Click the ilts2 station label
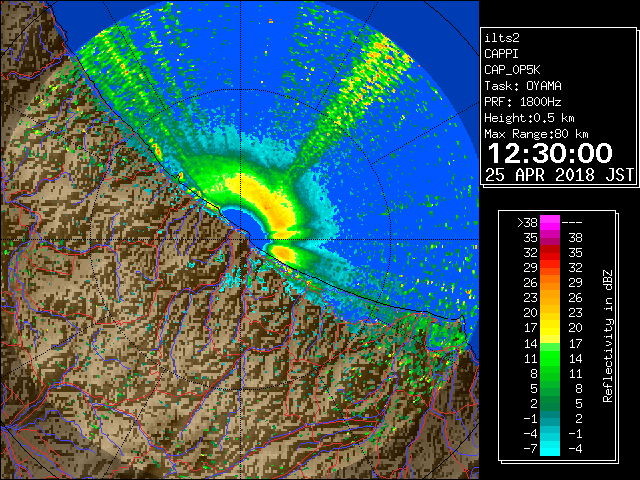Screen dimensions: 640x480 pos(502,38)
